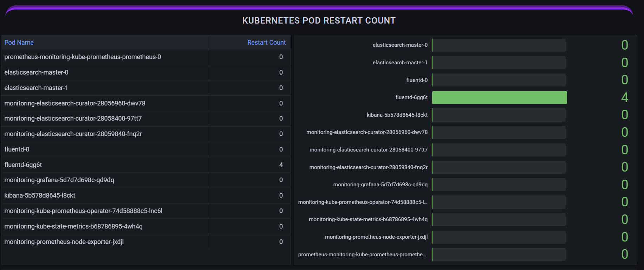Click restart count value 4 in table

(281, 165)
